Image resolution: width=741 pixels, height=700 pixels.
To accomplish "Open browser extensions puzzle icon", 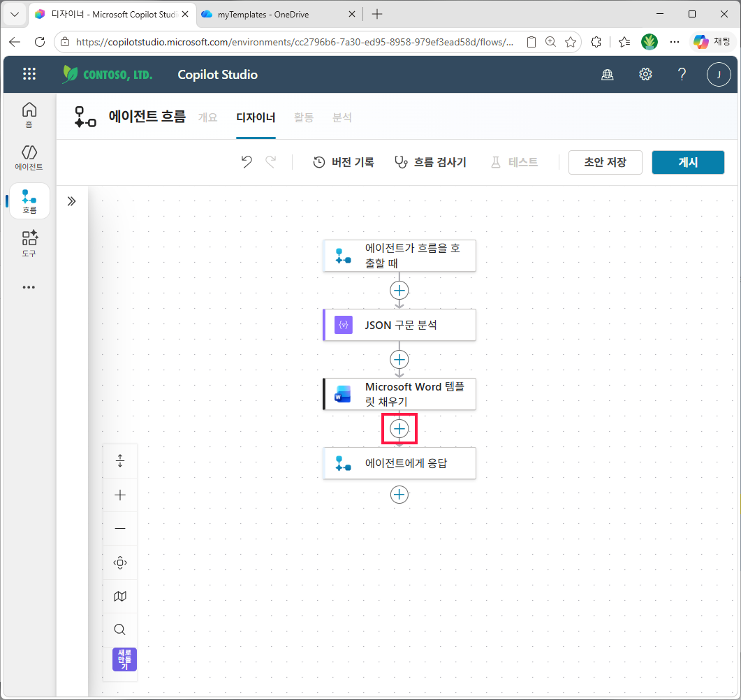I will (596, 42).
